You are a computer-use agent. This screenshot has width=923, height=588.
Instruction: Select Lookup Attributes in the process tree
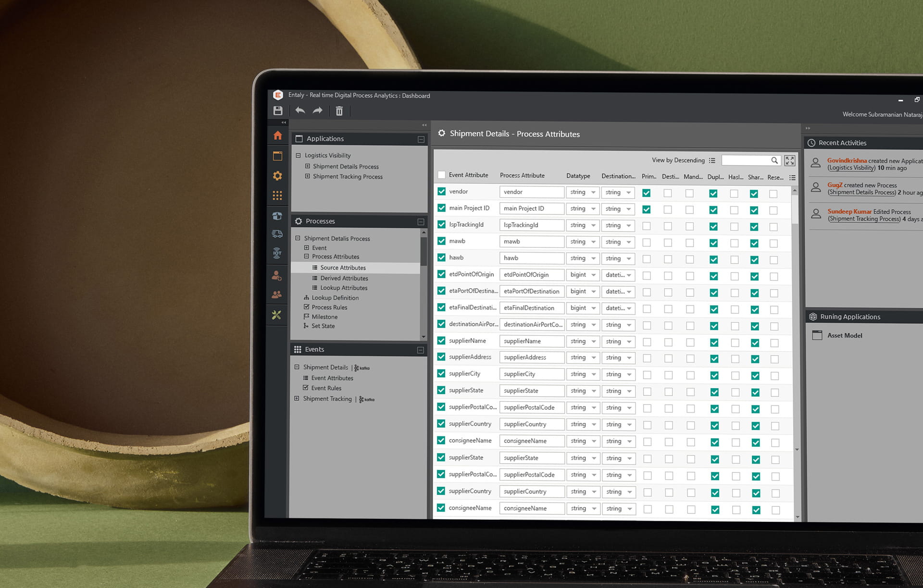[344, 288]
